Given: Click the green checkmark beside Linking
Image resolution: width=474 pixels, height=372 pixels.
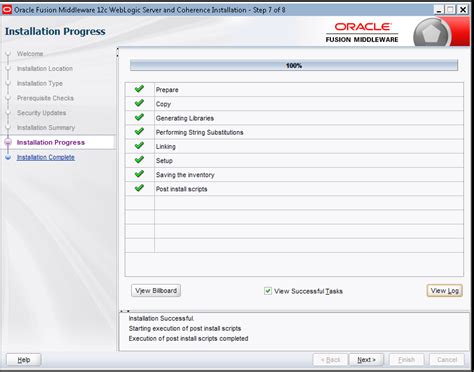Looking at the screenshot, I should tap(139, 146).
